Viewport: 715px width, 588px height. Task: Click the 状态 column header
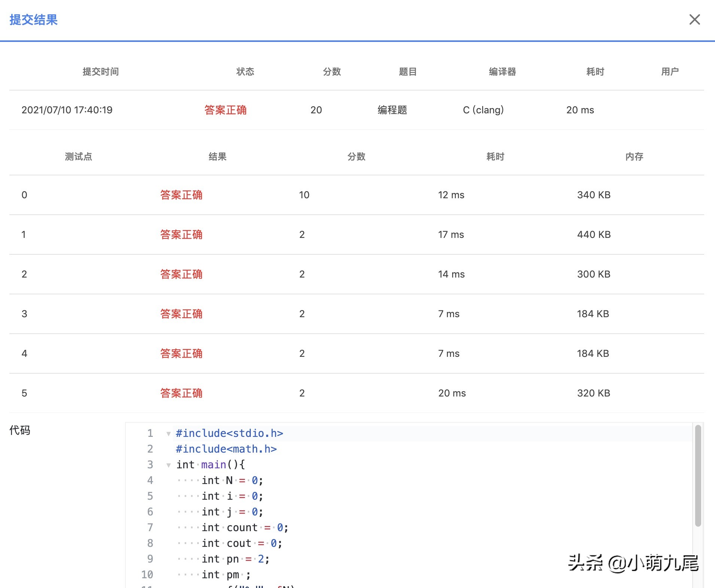(x=245, y=71)
